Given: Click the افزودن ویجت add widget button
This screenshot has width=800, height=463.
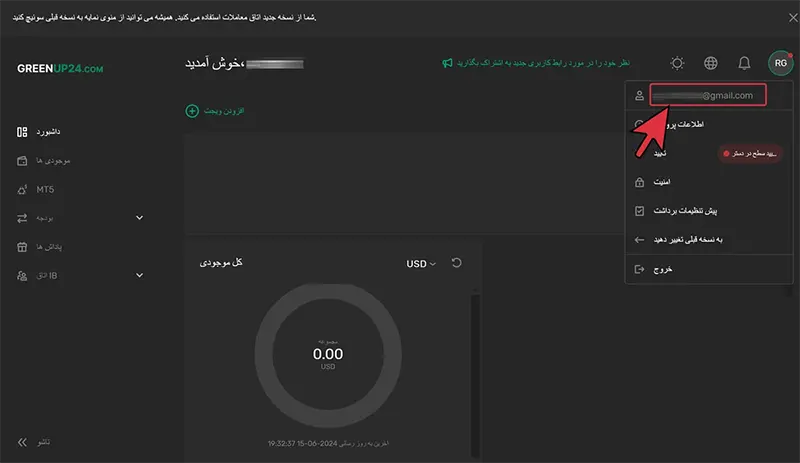Looking at the screenshot, I should (215, 111).
